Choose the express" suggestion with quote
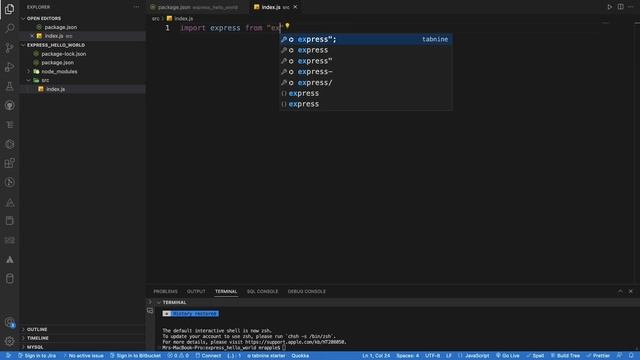The image size is (640, 360). (x=366, y=61)
